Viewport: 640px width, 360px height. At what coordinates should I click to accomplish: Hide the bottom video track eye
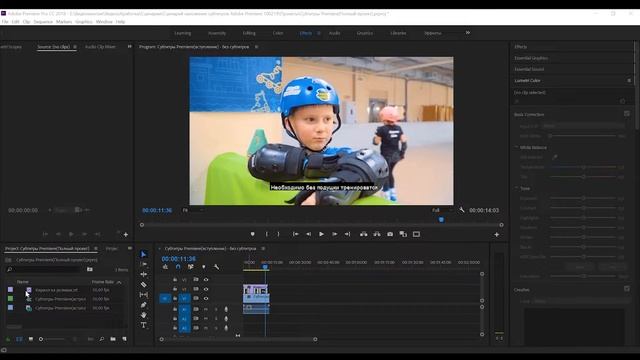click(x=206, y=298)
